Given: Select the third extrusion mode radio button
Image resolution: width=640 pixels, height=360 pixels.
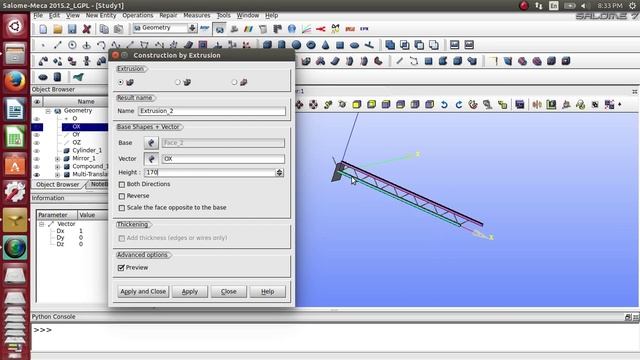Looking at the screenshot, I should click(234, 82).
